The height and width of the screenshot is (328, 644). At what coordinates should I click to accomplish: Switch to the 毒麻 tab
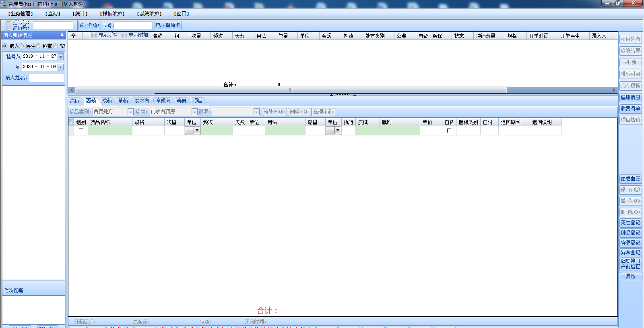pyautogui.click(x=182, y=101)
